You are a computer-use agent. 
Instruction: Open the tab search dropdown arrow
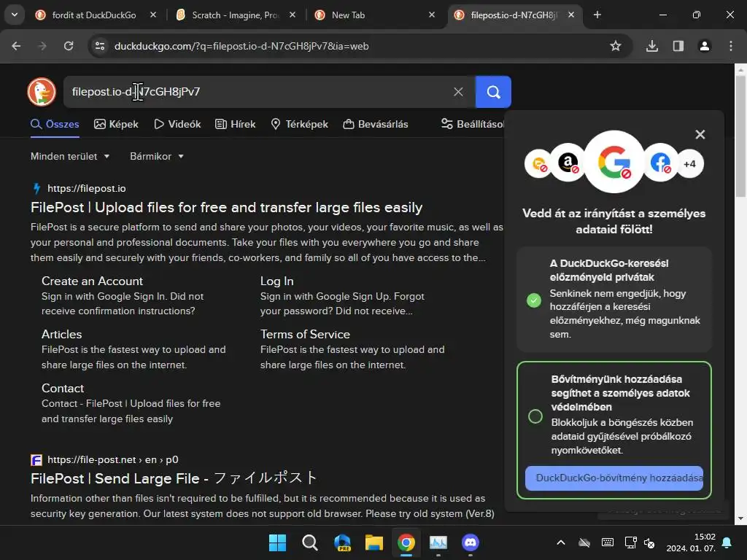[15, 15]
